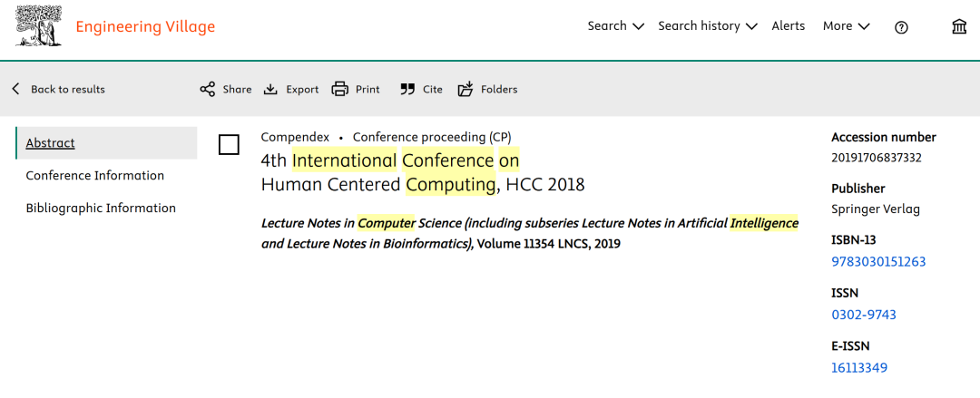Open ISSN link 0302-9743
This screenshot has height=398, width=980.
(x=864, y=315)
